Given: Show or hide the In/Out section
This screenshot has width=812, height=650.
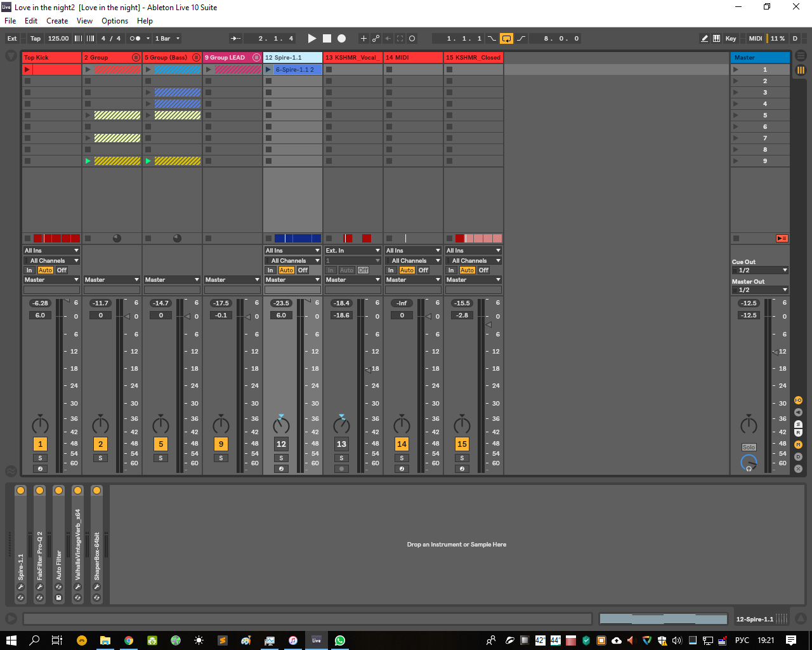Looking at the screenshot, I should click(799, 400).
